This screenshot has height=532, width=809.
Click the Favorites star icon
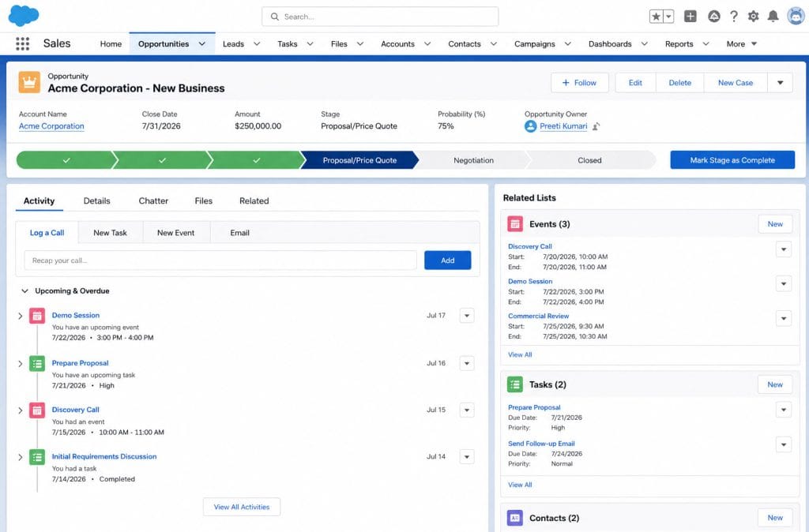[656, 17]
